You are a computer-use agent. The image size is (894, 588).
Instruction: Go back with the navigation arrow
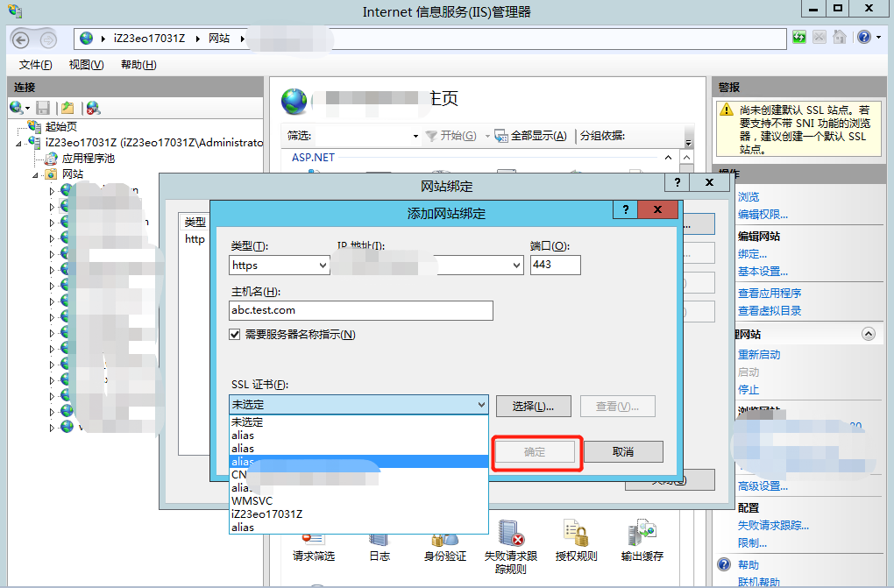pyautogui.click(x=20, y=40)
